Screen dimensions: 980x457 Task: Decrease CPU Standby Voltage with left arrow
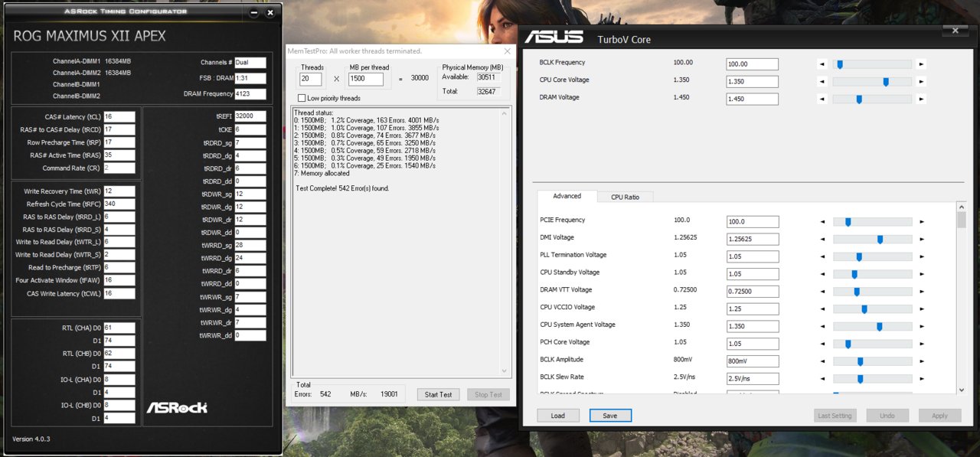coord(823,274)
